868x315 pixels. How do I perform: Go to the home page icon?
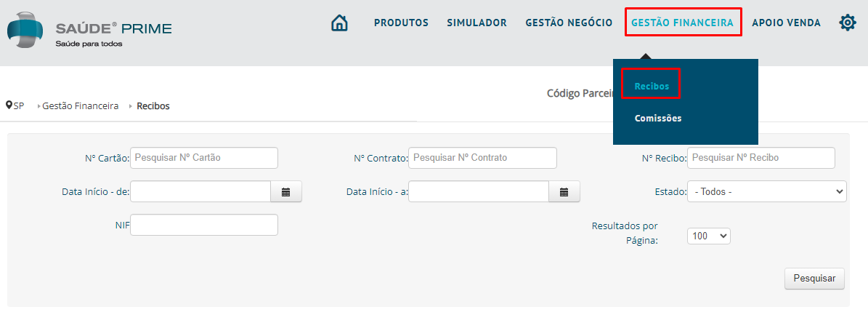point(338,23)
